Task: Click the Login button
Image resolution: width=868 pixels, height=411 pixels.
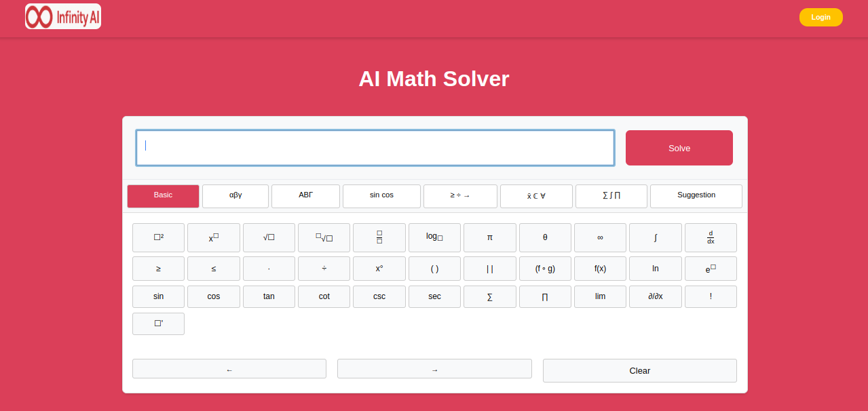Action: 820,17
